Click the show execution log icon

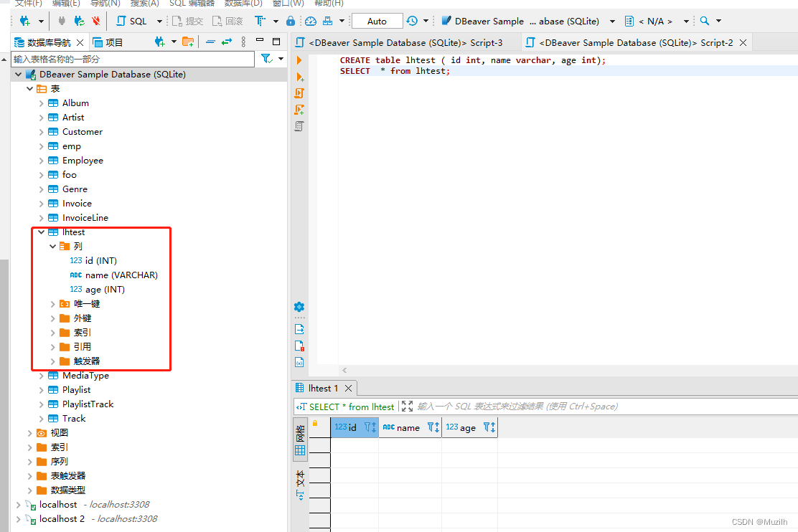click(x=299, y=346)
